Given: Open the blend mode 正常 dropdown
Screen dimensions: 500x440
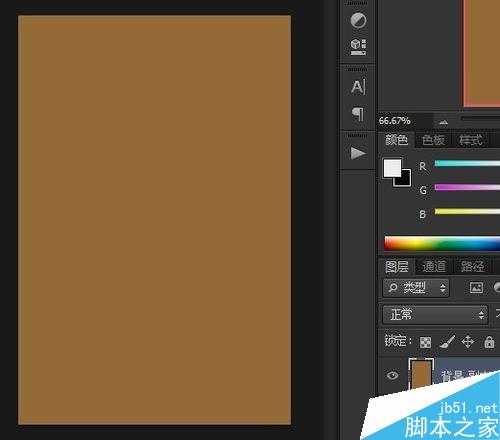Looking at the screenshot, I should (x=435, y=314).
